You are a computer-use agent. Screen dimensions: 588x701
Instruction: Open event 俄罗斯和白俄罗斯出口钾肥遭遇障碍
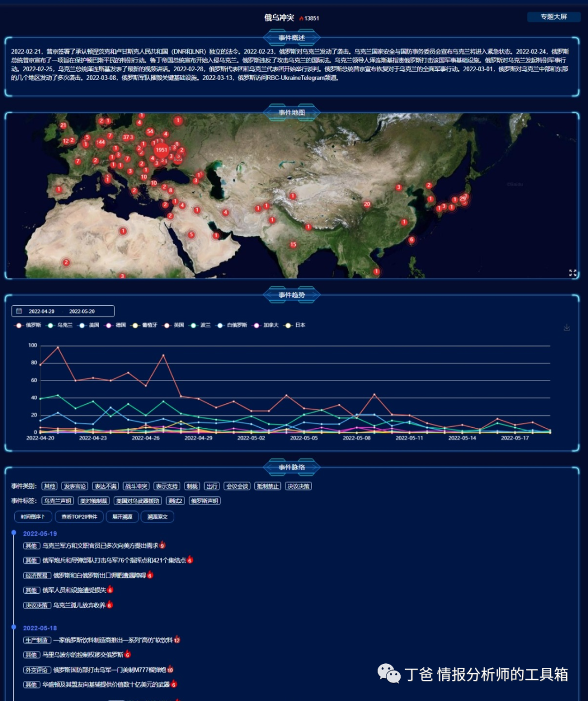point(100,575)
